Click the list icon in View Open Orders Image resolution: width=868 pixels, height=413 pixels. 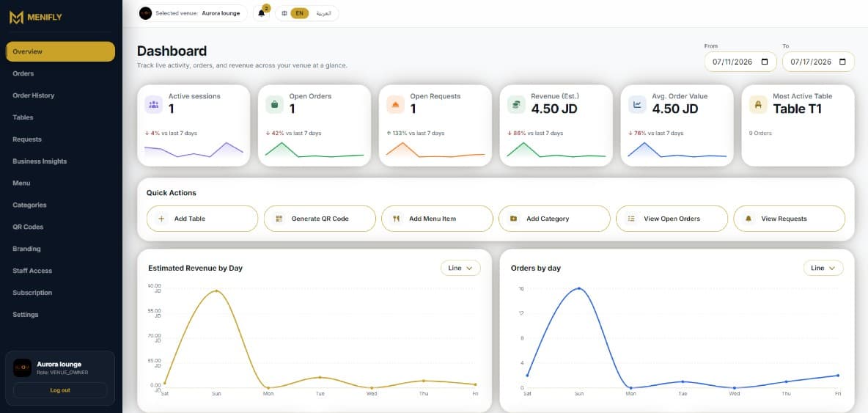click(x=631, y=219)
